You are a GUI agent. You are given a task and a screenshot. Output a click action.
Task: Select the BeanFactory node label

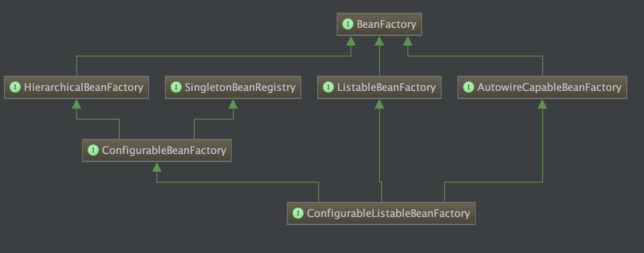(386, 24)
